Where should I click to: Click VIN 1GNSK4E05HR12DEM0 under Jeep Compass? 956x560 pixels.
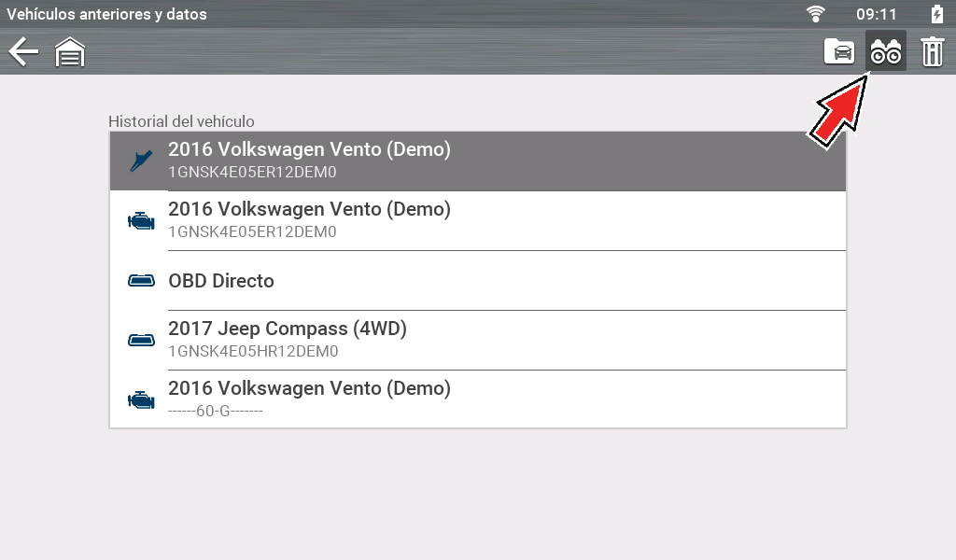pyautogui.click(x=252, y=352)
